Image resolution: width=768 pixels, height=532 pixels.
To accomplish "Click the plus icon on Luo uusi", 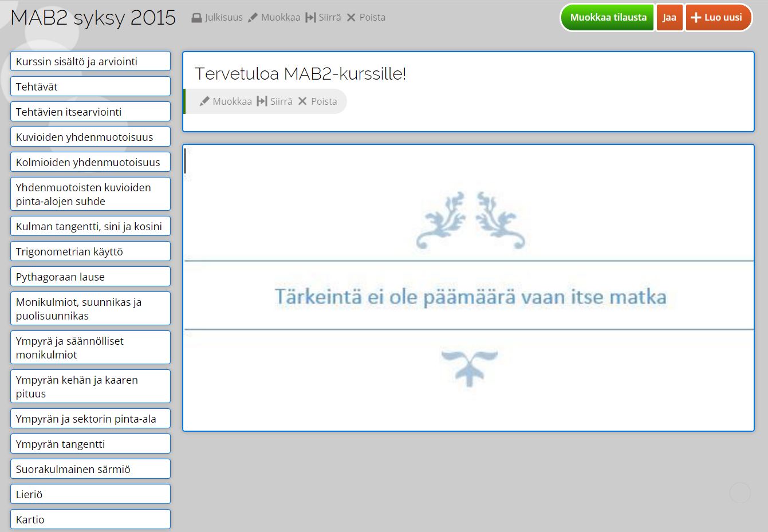I will pyautogui.click(x=696, y=18).
